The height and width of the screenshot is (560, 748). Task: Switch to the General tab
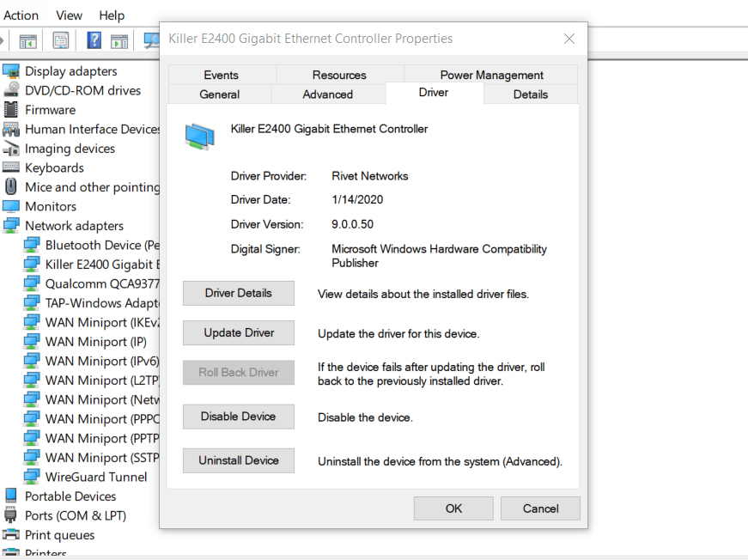[x=220, y=94]
